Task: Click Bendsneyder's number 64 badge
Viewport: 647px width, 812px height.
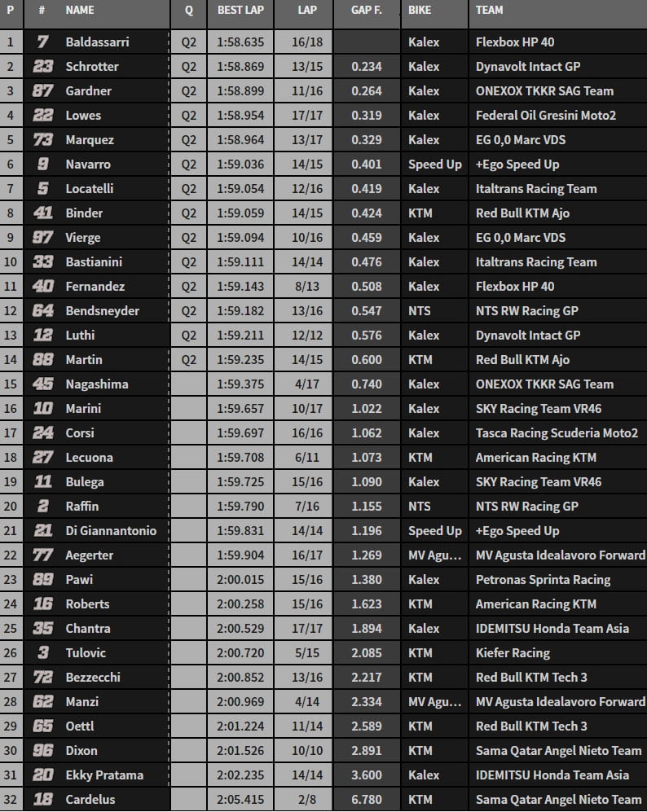Action: [x=42, y=311]
